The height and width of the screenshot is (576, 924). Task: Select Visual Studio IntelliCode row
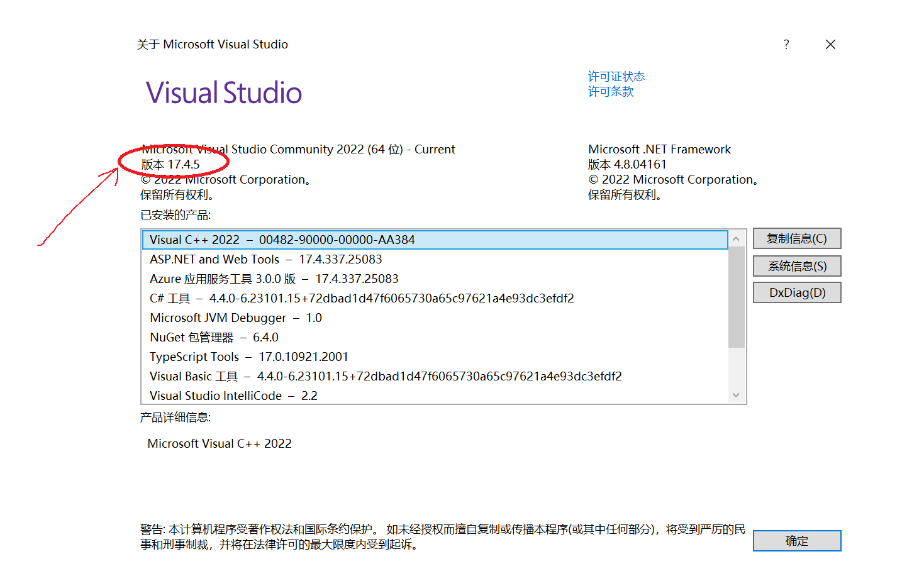coord(435,395)
